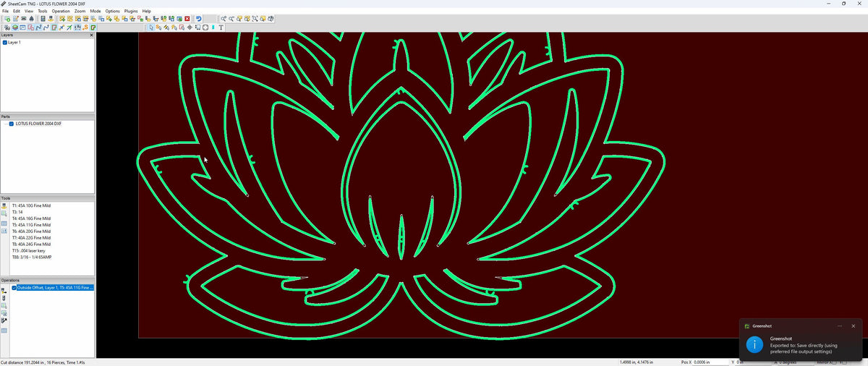Open the Edit menu
868x366 pixels.
coord(17,12)
